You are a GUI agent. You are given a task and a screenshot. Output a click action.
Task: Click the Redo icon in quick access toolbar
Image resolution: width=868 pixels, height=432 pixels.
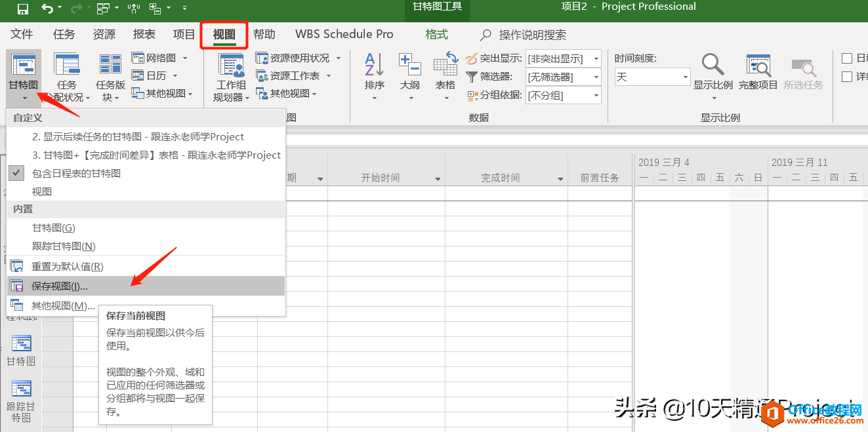click(75, 9)
